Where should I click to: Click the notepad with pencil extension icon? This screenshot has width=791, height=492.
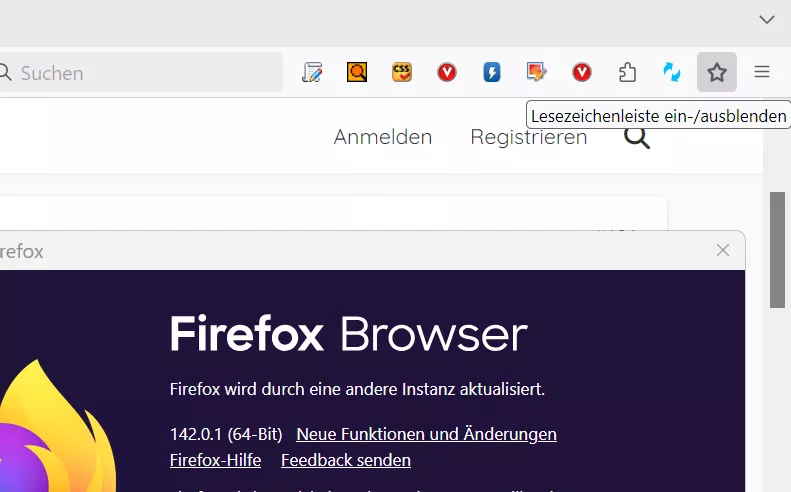[x=312, y=72]
